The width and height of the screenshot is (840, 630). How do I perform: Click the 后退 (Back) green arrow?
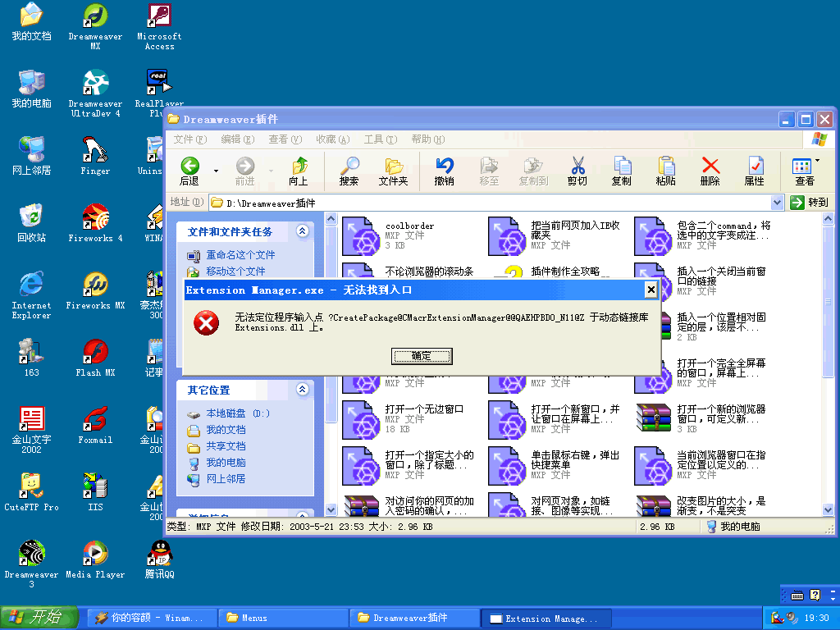(x=189, y=171)
